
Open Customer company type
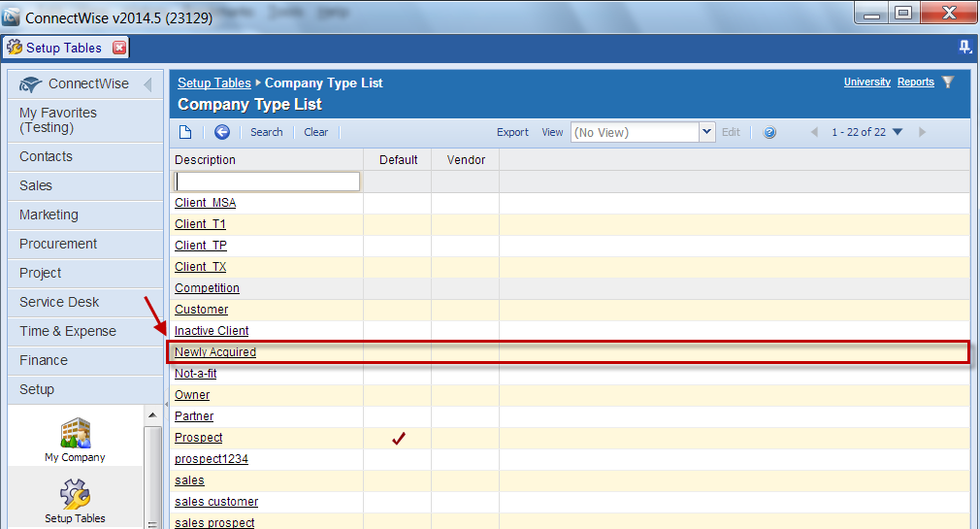[x=201, y=309]
